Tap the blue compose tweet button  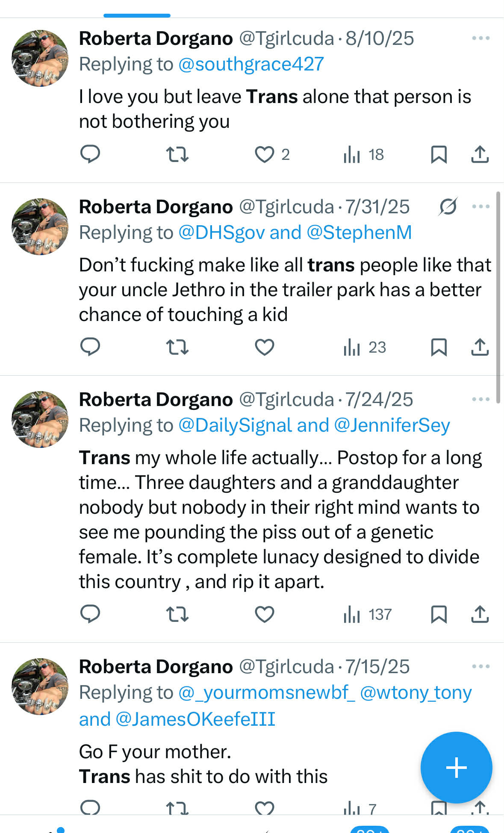click(x=456, y=767)
